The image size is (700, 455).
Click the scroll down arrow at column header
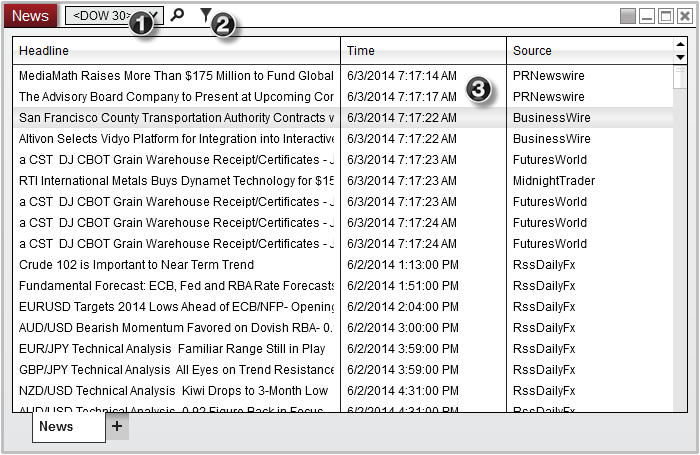[x=680, y=58]
